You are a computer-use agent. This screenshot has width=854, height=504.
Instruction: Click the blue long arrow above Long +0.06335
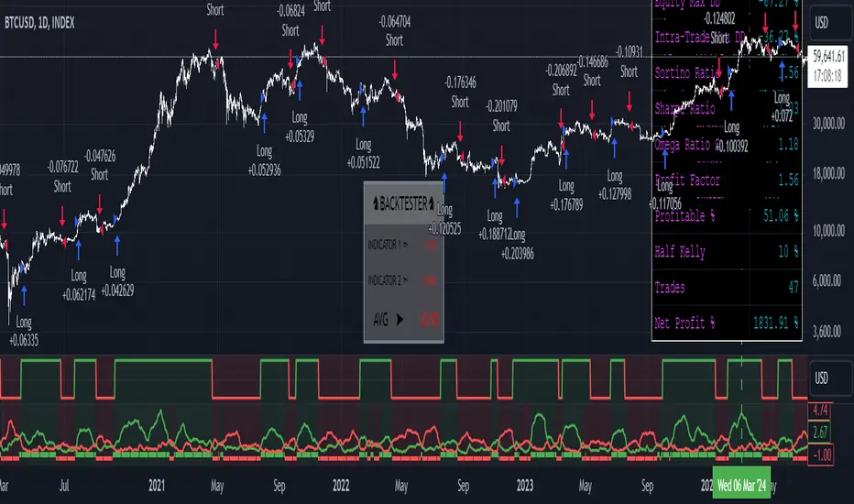point(24,296)
